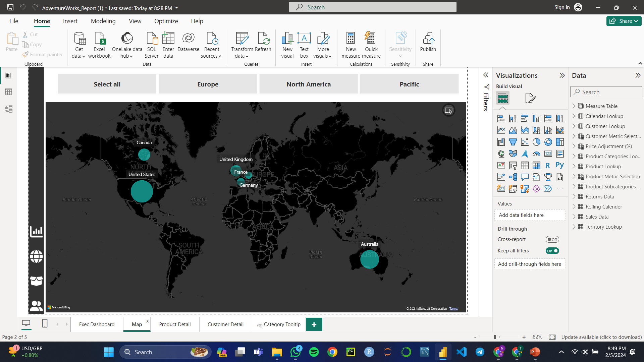This screenshot has height=362, width=644.
Task: Open the Insert ribbon tab
Action: [x=70, y=21]
